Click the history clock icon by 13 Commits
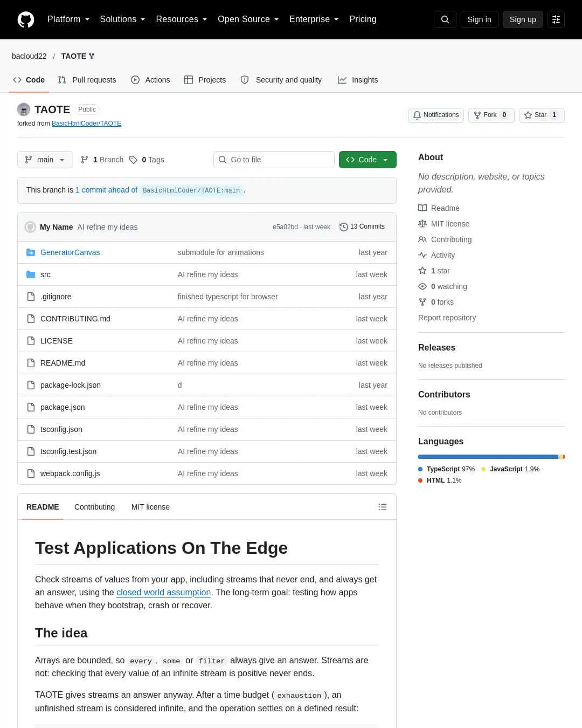 tap(343, 227)
